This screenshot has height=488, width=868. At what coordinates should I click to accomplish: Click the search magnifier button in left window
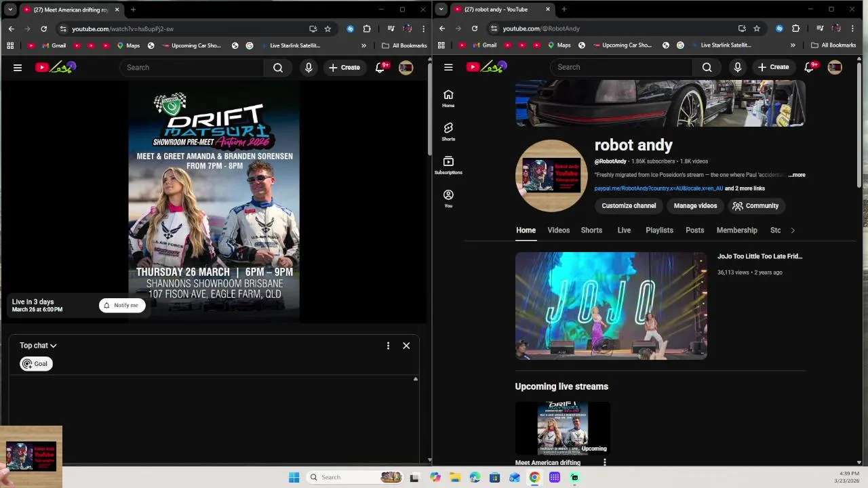click(x=278, y=67)
